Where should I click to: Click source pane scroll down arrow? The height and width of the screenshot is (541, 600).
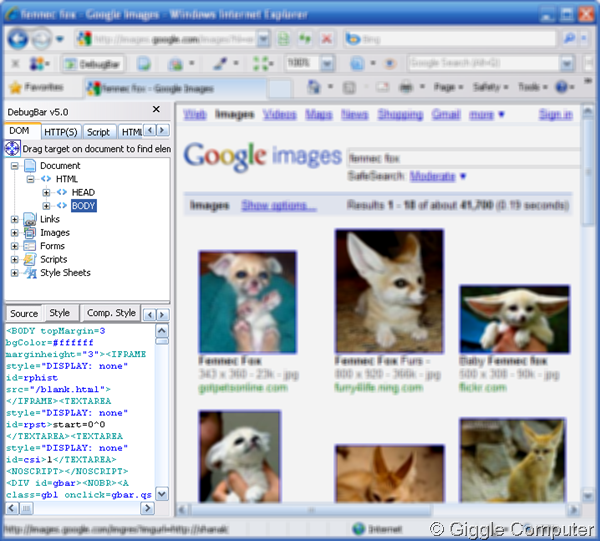click(x=162, y=494)
